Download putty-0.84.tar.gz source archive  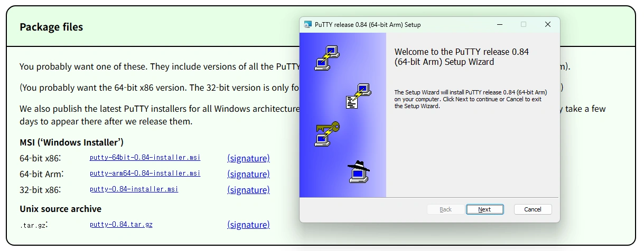(x=122, y=225)
